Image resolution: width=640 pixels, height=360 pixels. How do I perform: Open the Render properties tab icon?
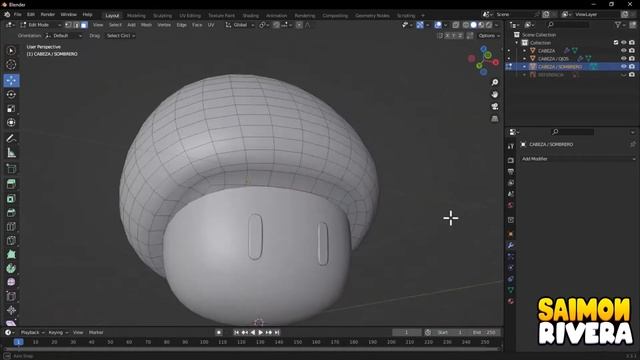511,160
